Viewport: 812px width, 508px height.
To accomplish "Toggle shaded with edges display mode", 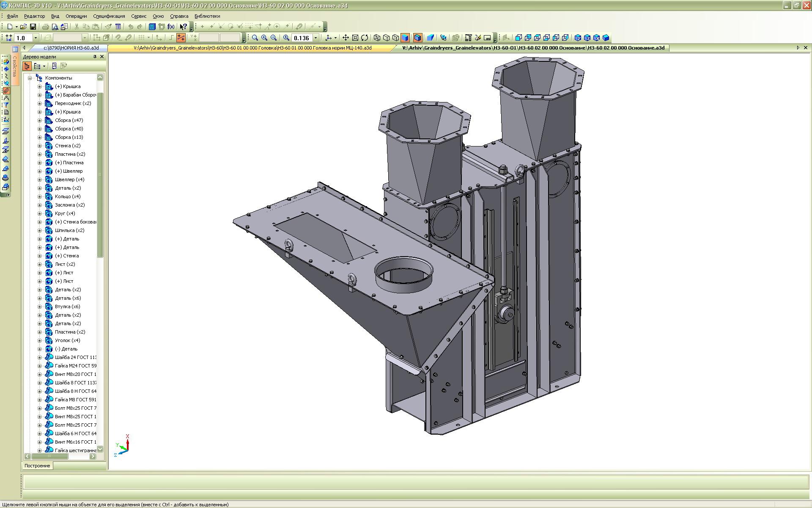I will click(x=417, y=38).
